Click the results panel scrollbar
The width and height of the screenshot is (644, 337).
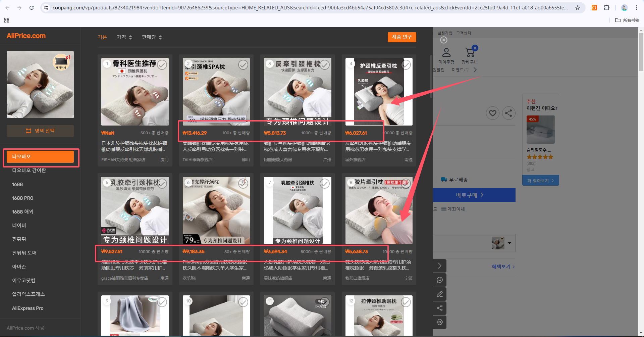click(431, 77)
